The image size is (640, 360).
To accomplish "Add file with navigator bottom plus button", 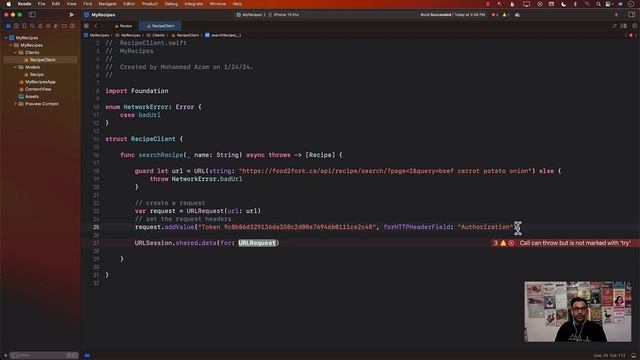I will click(x=5, y=356).
